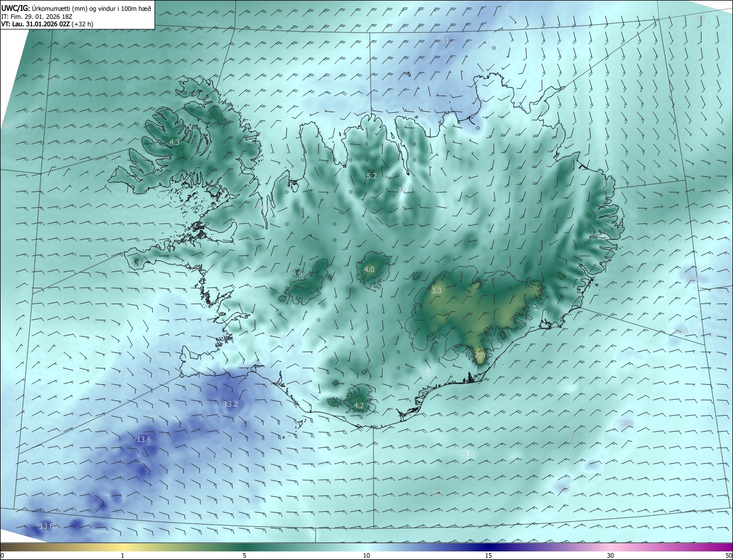Click the map title "Úrkomumætti (mm) og vindur í 100m hæð"
This screenshot has width=733, height=560.
[92, 8]
